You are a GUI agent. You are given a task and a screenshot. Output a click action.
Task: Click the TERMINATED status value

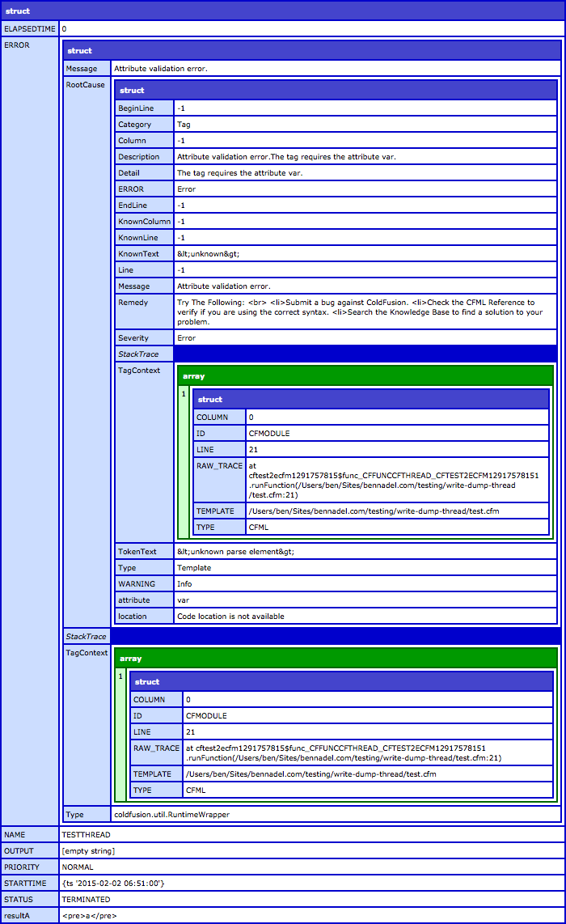click(x=86, y=899)
